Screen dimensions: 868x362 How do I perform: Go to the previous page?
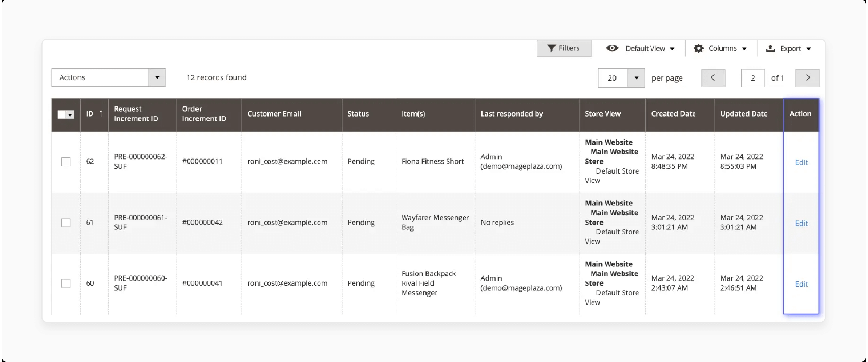713,78
